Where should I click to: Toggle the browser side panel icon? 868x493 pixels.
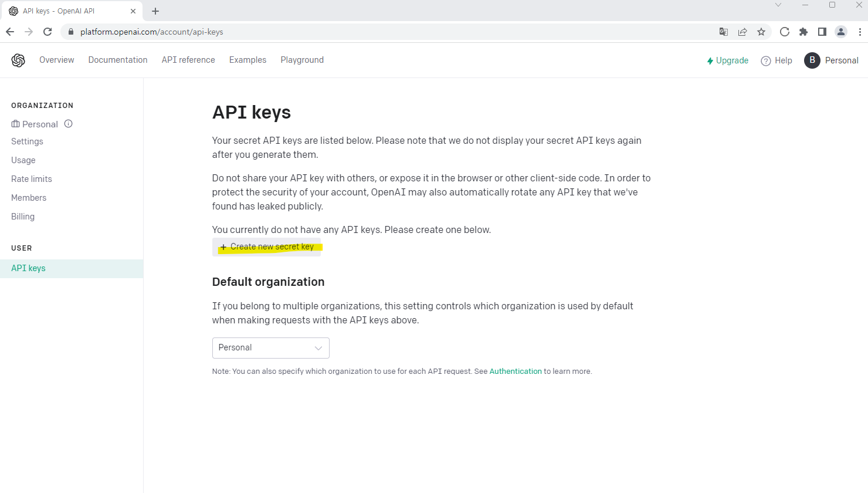(822, 32)
